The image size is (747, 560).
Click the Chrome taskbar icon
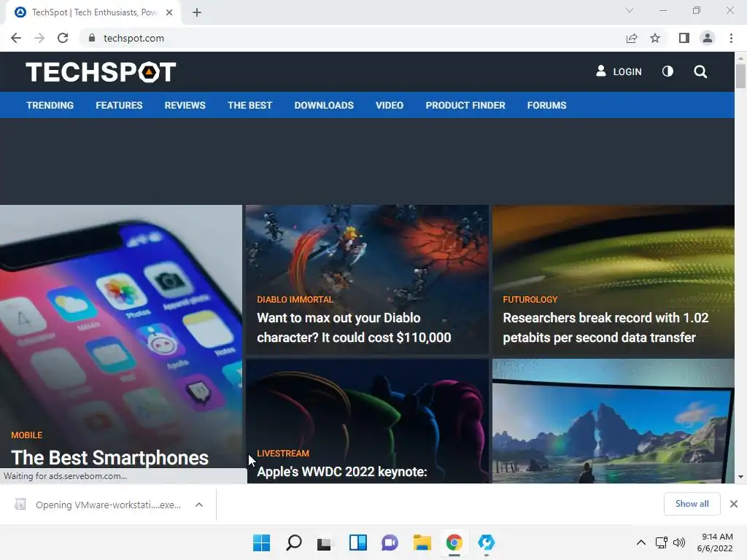454,542
